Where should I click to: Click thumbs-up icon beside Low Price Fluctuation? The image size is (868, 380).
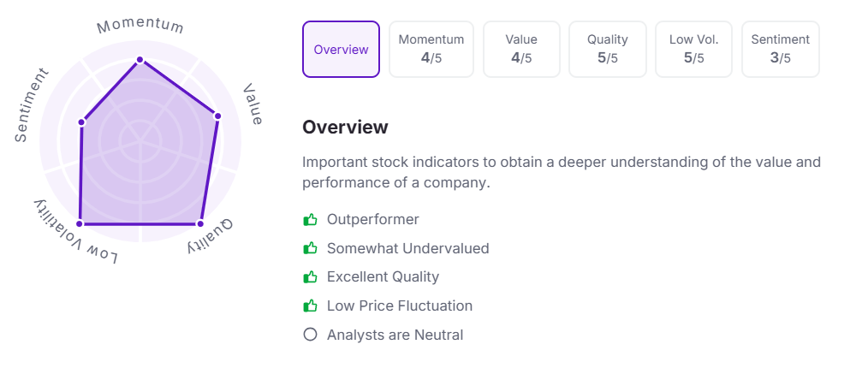tap(310, 306)
